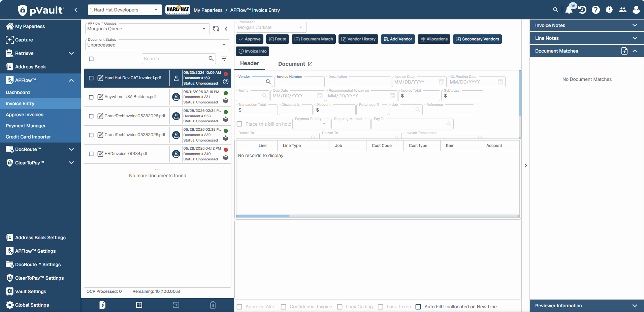This screenshot has height=312, width=644.
Task: Open the notifications bell
Action: pos(569,10)
